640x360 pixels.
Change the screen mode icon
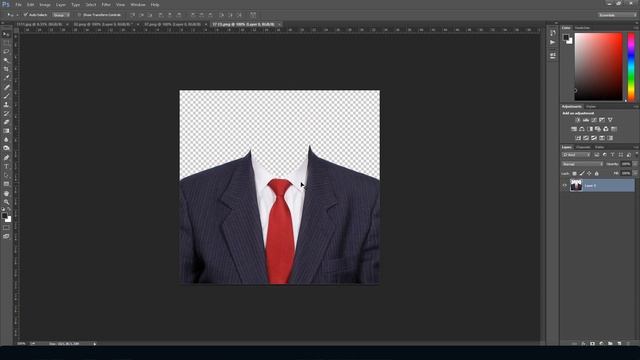(6, 236)
